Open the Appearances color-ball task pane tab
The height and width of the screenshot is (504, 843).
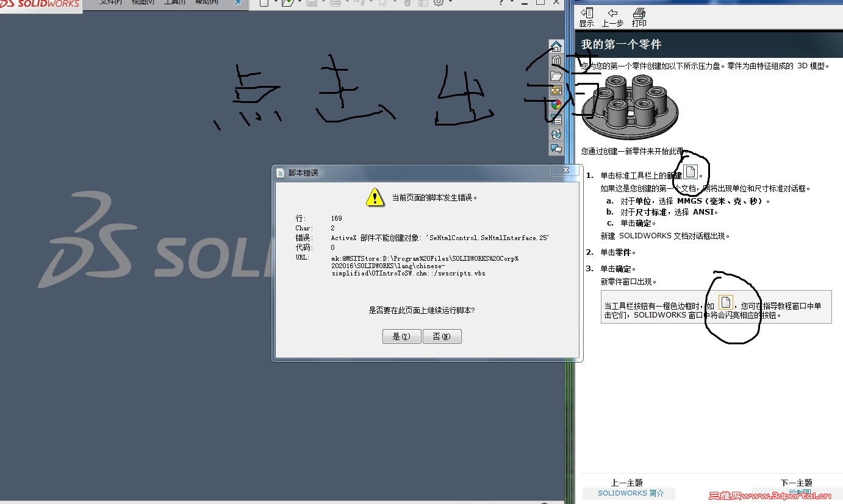(556, 104)
